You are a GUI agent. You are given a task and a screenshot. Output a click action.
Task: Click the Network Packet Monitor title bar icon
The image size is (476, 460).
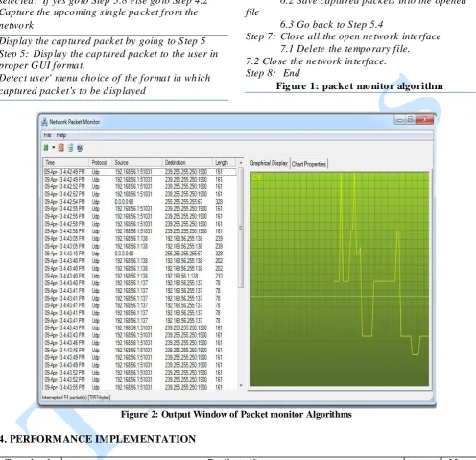click(x=44, y=122)
